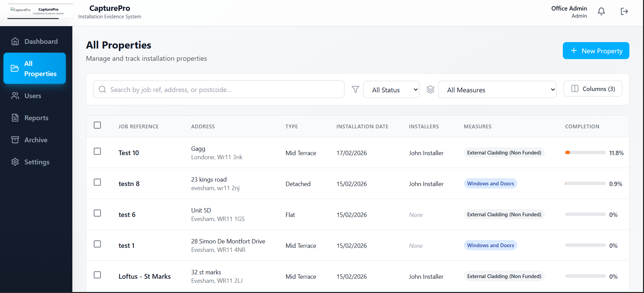The height and width of the screenshot is (293, 644).
Task: Click the logout icon in header
Action: (624, 12)
